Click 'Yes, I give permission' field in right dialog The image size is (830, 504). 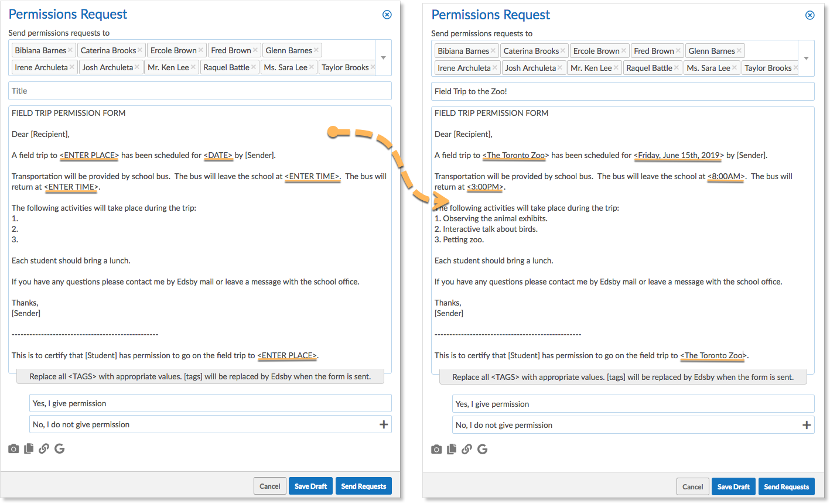(x=633, y=404)
